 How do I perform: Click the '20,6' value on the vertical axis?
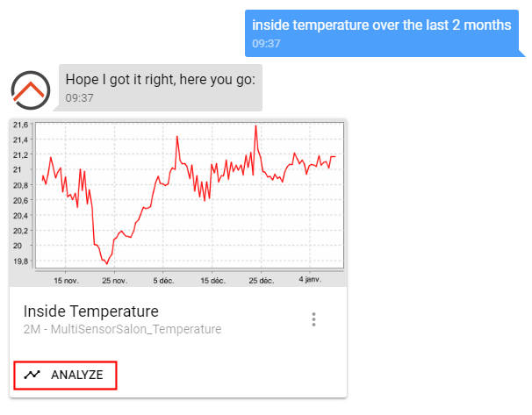click(20, 200)
